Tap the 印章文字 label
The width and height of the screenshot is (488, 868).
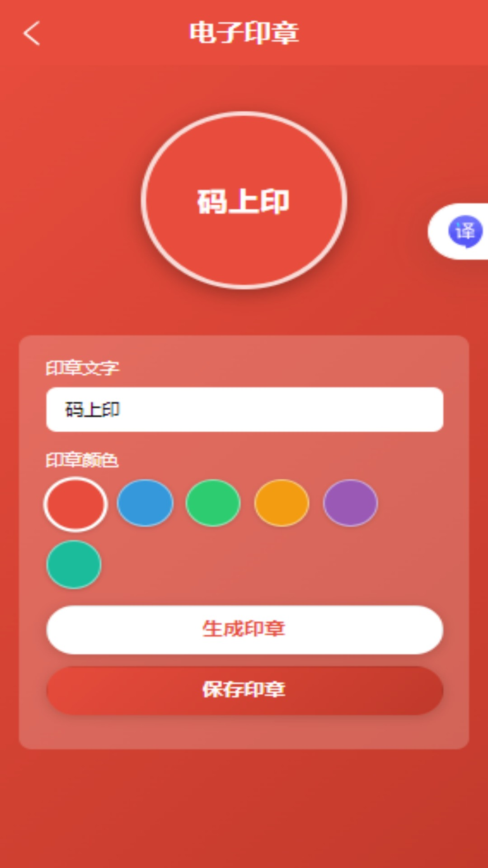click(82, 368)
